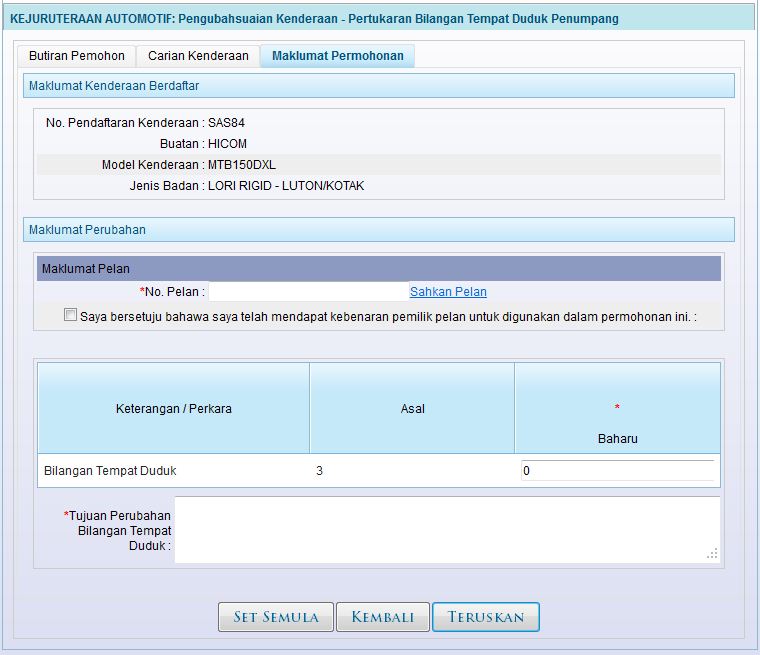This screenshot has height=655, width=760.
Task: Click the Baharu seat count field
Action: 618,471
